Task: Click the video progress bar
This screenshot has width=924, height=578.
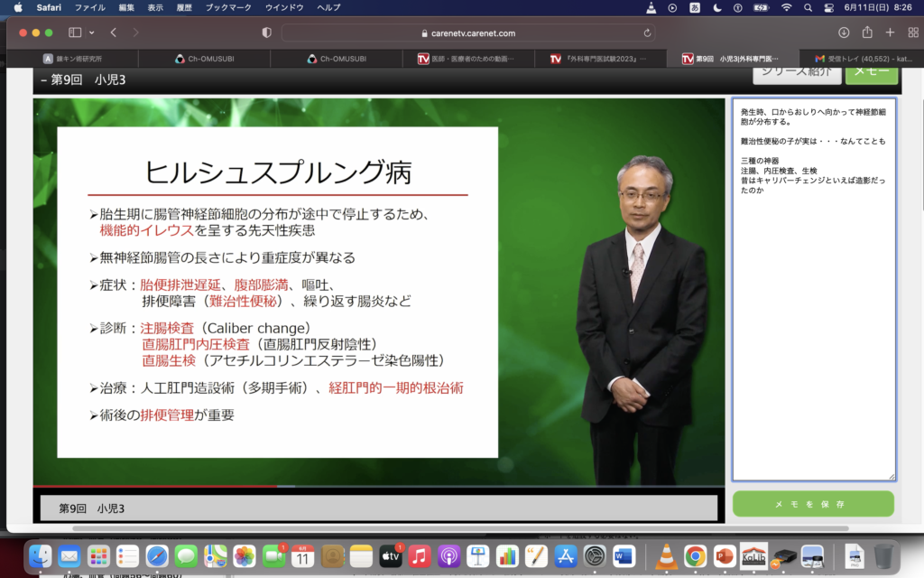Action: point(379,487)
